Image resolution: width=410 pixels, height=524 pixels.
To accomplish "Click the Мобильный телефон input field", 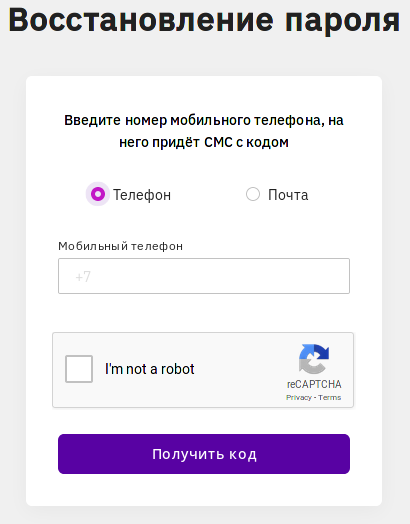I will point(204,276).
